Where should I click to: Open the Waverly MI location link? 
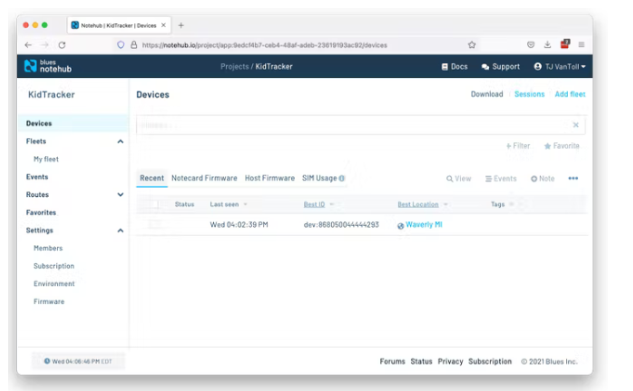424,225
